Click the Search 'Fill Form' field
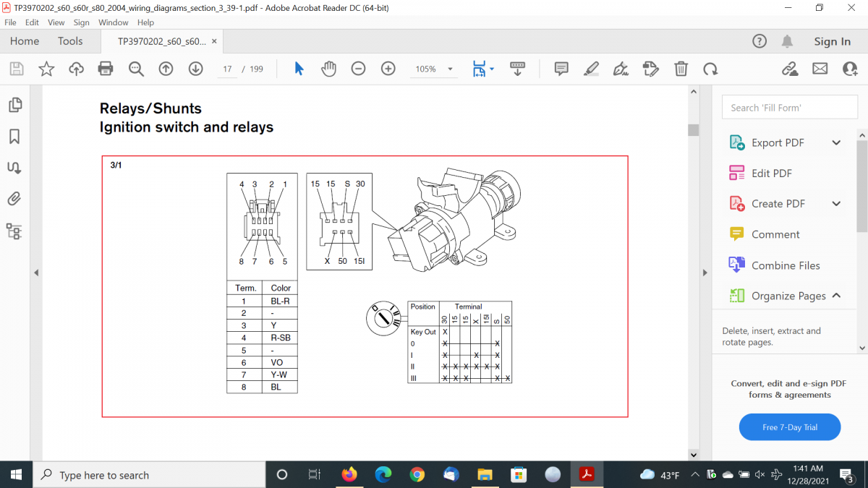Image resolution: width=868 pixels, height=488 pixels. [x=789, y=108]
